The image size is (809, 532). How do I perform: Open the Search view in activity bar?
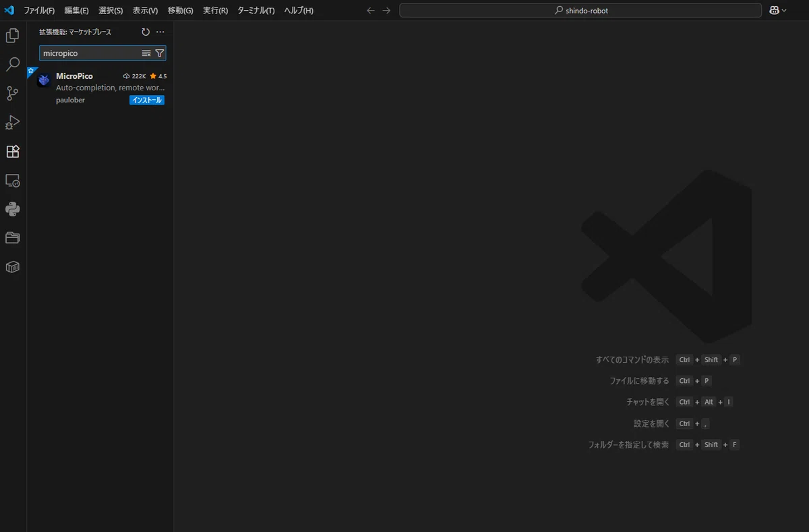pyautogui.click(x=13, y=65)
